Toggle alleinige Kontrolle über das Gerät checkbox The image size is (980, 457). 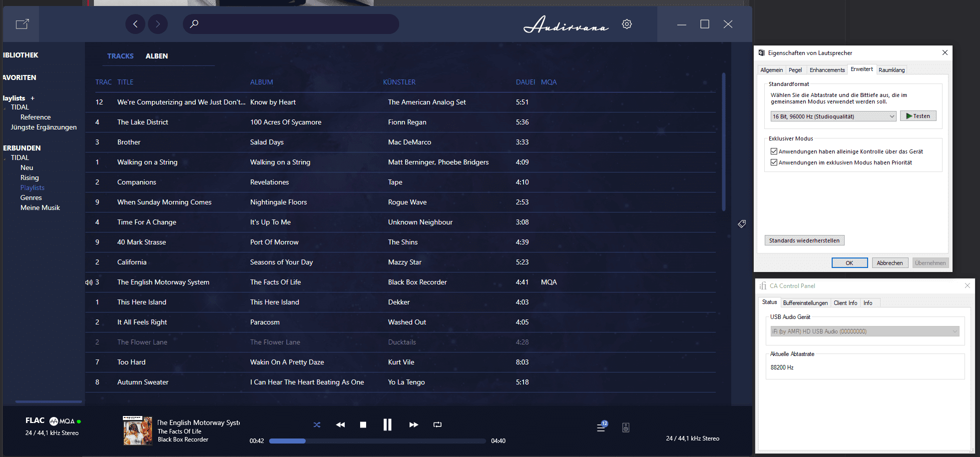[x=774, y=151]
